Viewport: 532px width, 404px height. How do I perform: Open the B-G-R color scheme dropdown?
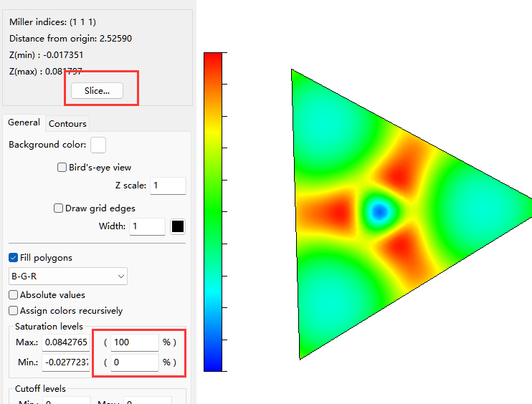pyautogui.click(x=68, y=276)
